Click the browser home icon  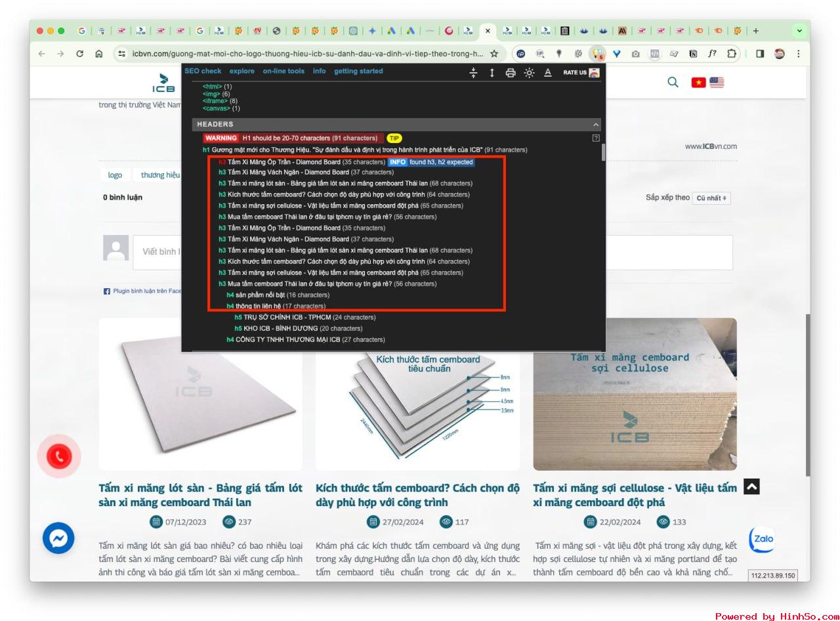(x=98, y=54)
